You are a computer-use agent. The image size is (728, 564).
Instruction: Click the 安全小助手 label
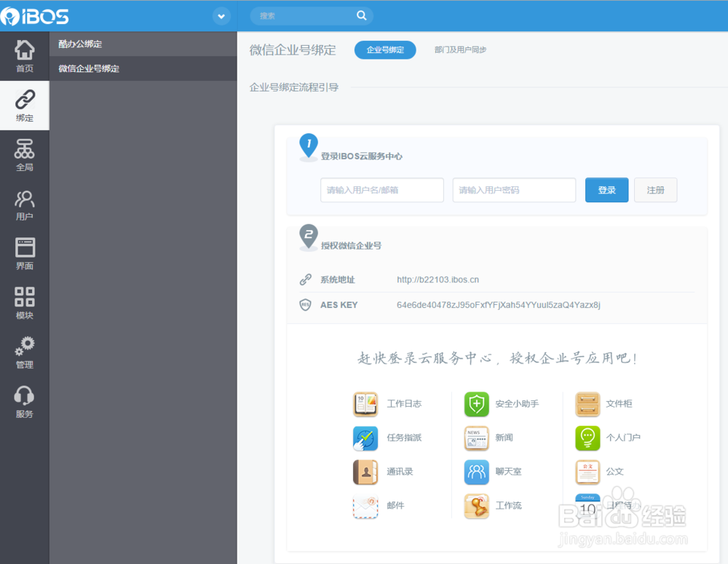pos(517,404)
